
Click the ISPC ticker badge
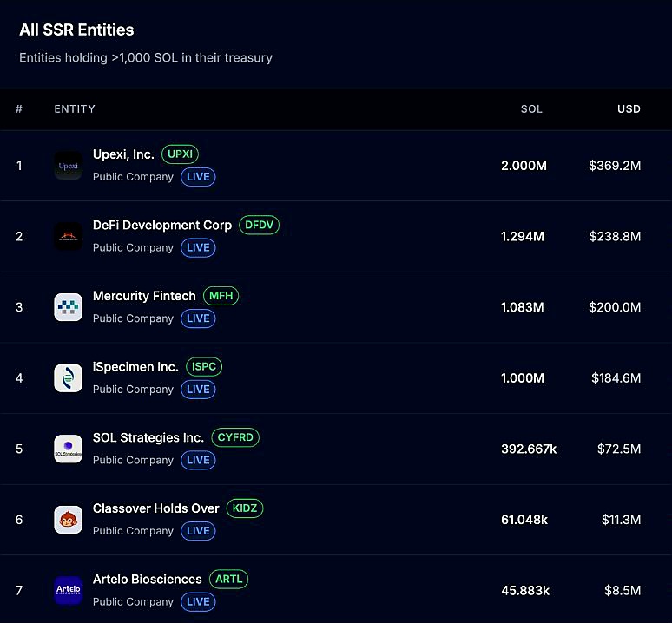(x=203, y=366)
